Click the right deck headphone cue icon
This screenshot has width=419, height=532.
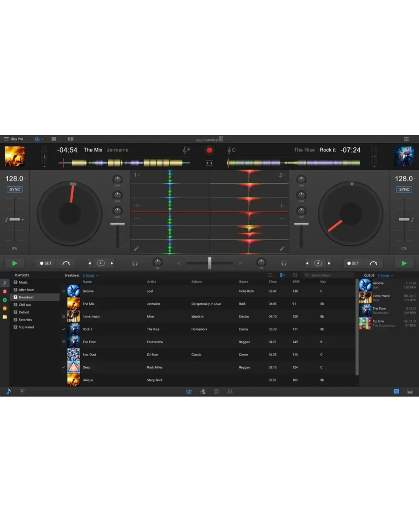[284, 263]
